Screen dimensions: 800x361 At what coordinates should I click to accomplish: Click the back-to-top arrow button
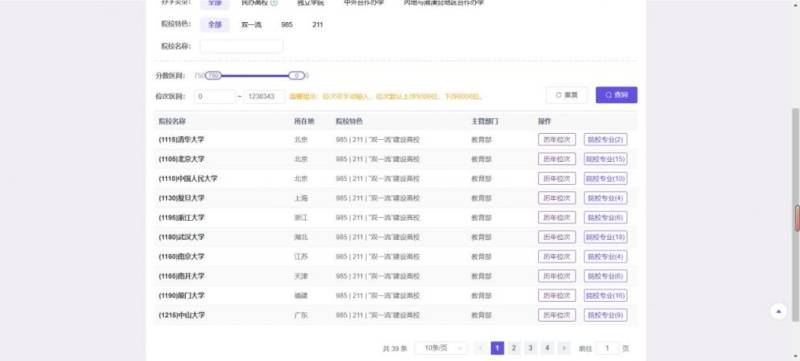coord(779,311)
